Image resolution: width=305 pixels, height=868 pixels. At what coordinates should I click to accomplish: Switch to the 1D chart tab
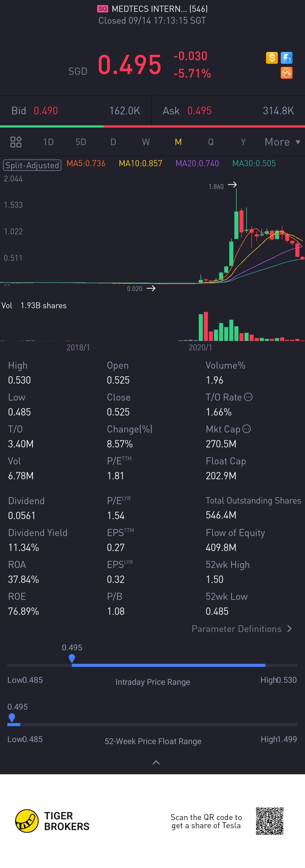pos(49,142)
